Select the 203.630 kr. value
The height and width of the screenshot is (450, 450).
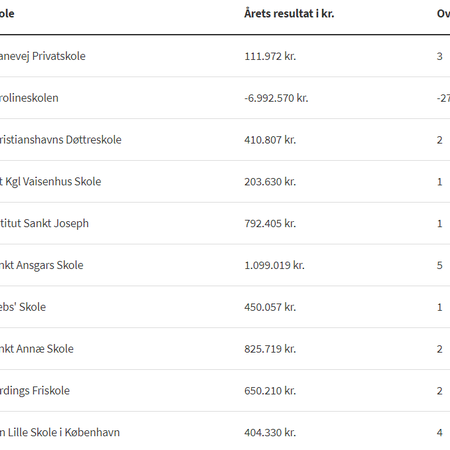coord(270,182)
